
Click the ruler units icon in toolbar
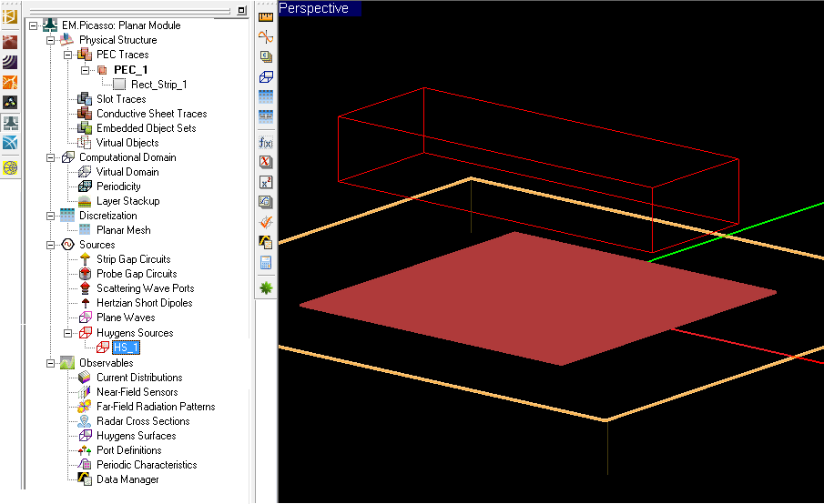tap(266, 16)
